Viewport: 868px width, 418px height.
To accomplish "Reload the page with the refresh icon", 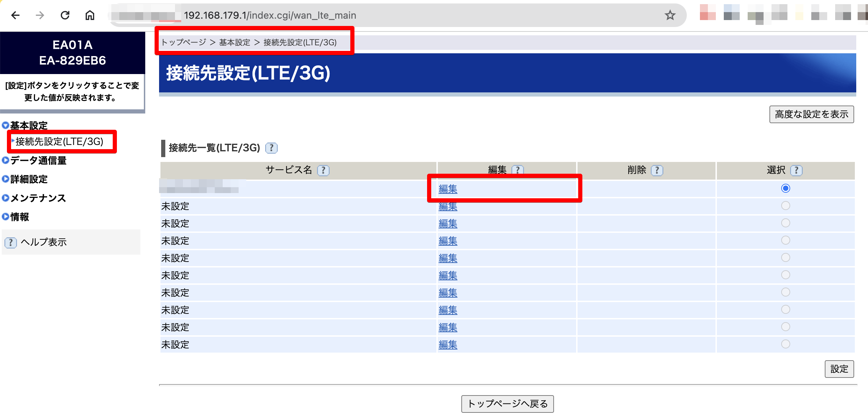I will (x=65, y=15).
